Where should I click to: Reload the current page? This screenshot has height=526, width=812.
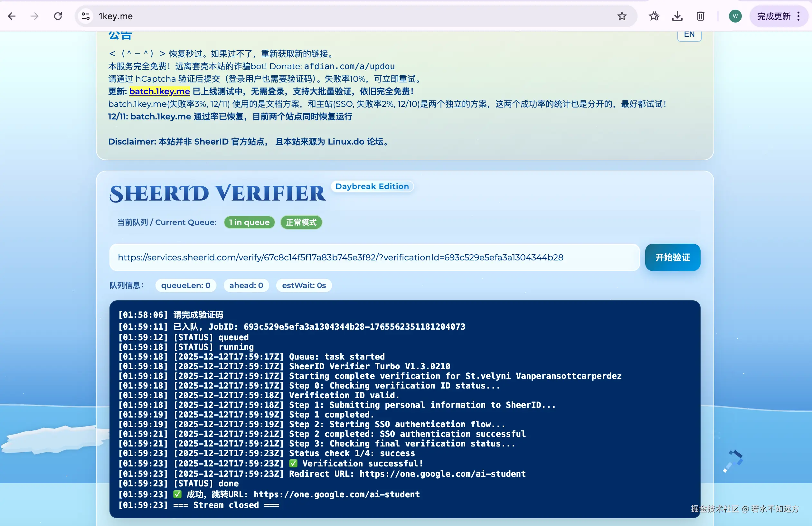(x=58, y=16)
